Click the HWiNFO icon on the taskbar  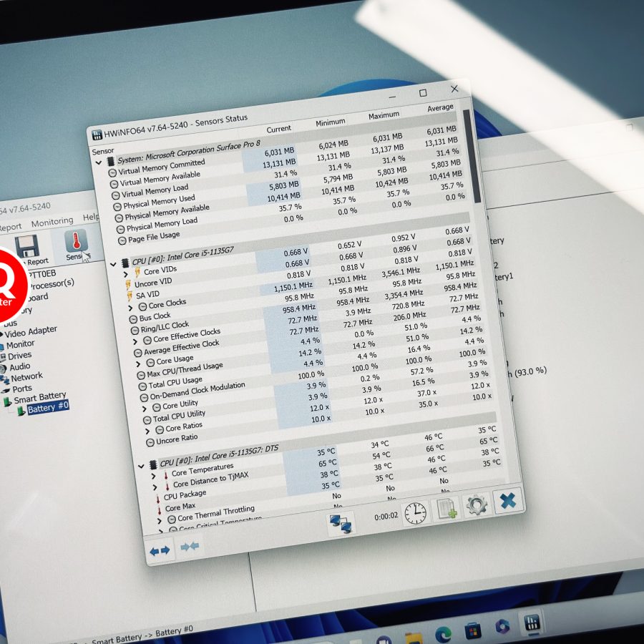(x=532, y=623)
